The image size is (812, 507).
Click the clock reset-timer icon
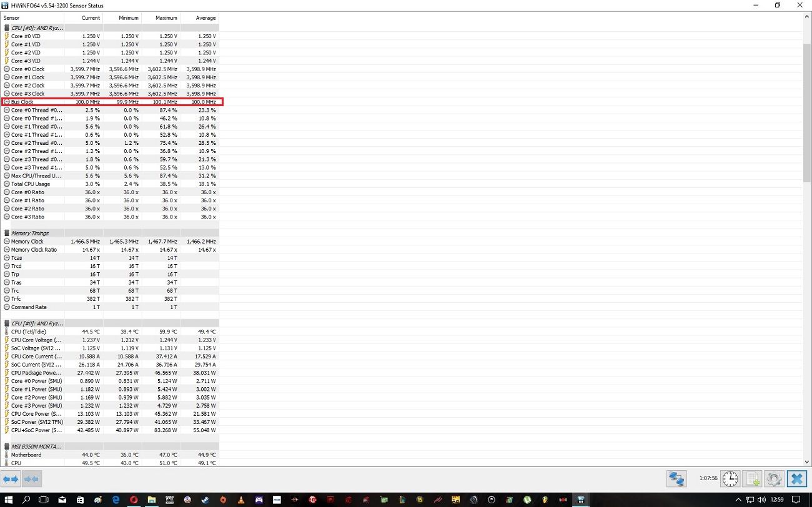click(730, 479)
